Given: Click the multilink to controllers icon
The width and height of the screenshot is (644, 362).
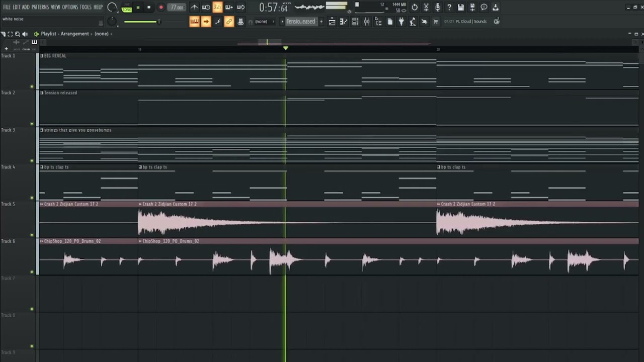Looking at the screenshot, I should [x=240, y=22].
